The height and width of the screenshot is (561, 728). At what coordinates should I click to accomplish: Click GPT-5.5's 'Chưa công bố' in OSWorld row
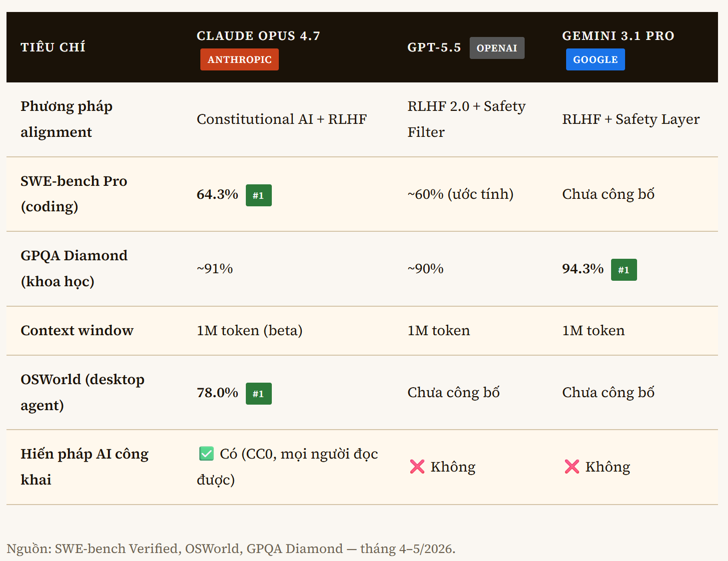[454, 393]
